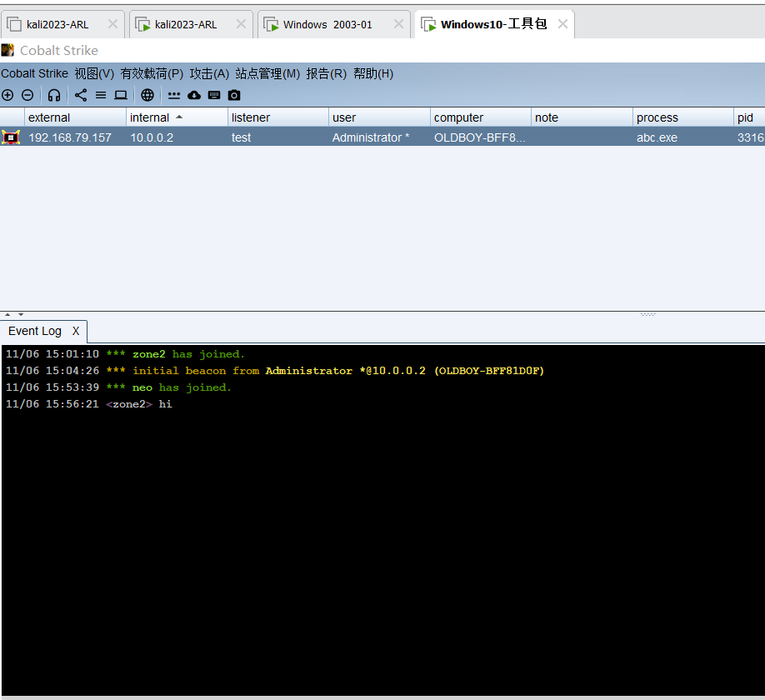
Task: Select the Windows10-工具包 VM tab
Action: [x=493, y=24]
